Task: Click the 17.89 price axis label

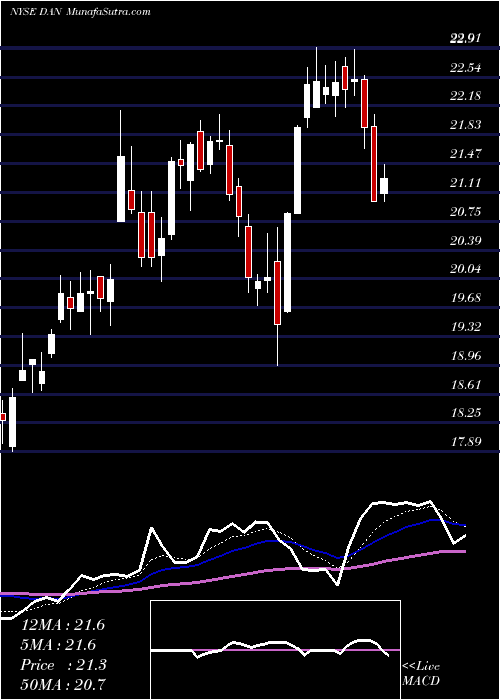Action: coord(466,442)
